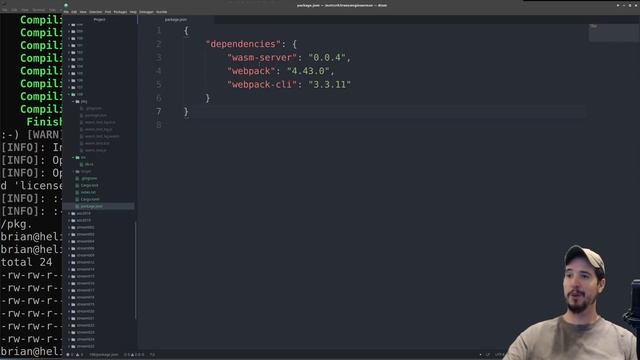
Task: Open the Find menu
Action: click(108, 12)
